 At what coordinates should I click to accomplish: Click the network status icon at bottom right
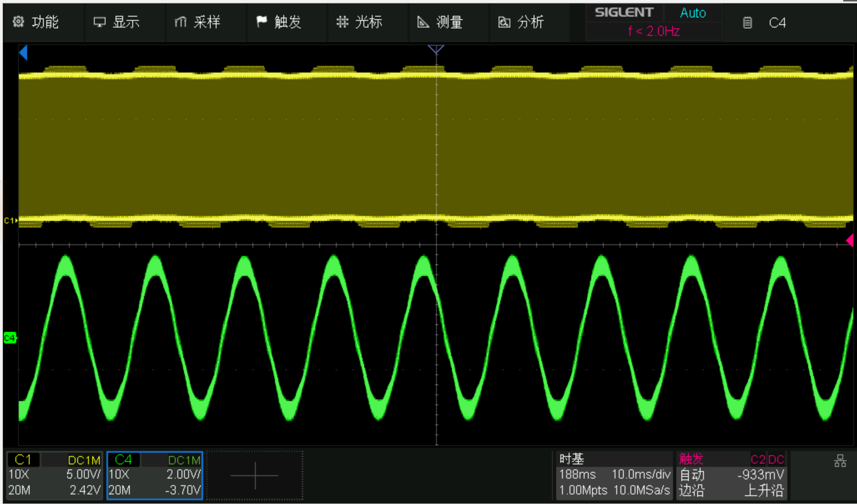840,461
